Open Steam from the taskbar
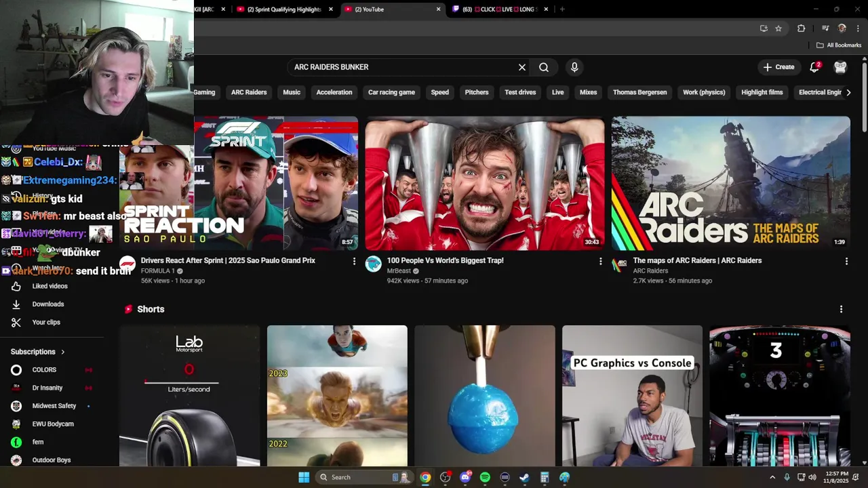 (524, 477)
